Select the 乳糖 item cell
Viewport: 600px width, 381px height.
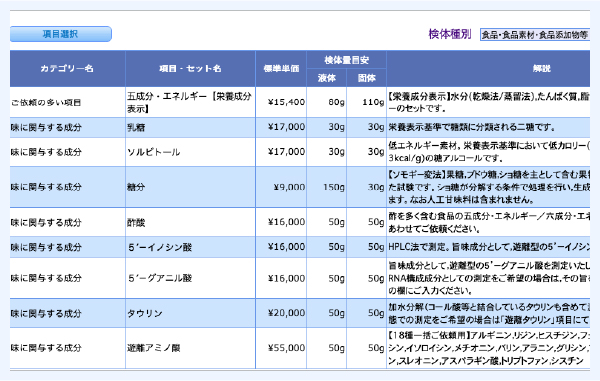point(190,127)
